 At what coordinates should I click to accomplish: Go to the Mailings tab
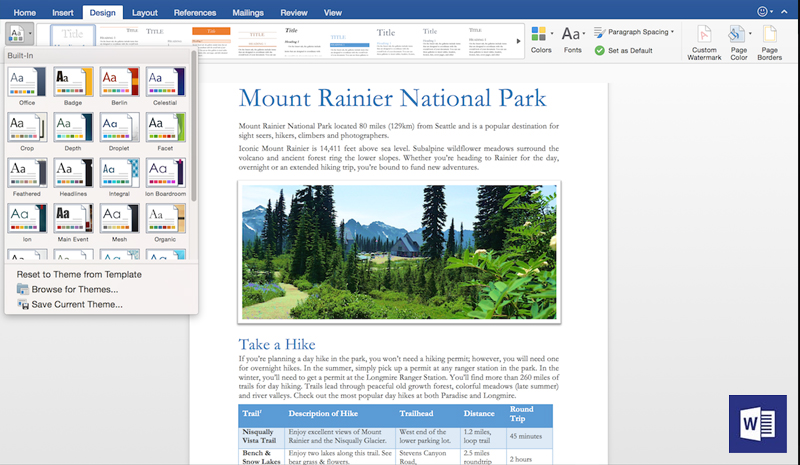[248, 13]
